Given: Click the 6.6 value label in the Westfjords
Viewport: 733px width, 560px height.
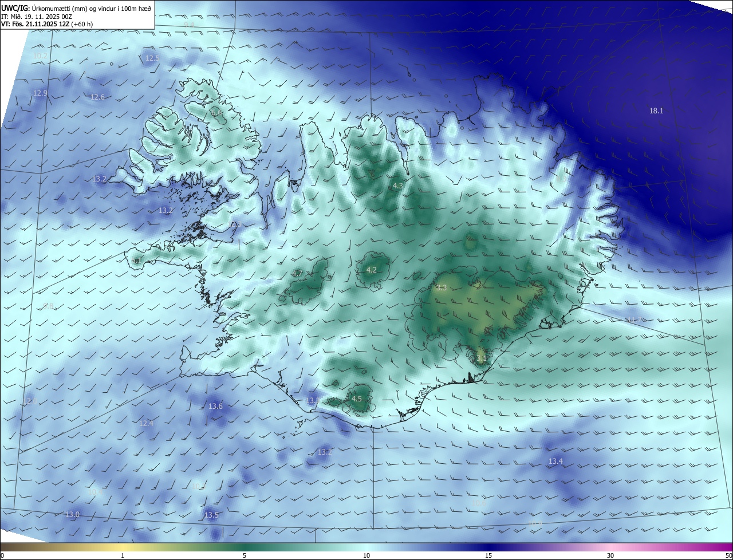Looking at the screenshot, I should pyautogui.click(x=216, y=113).
